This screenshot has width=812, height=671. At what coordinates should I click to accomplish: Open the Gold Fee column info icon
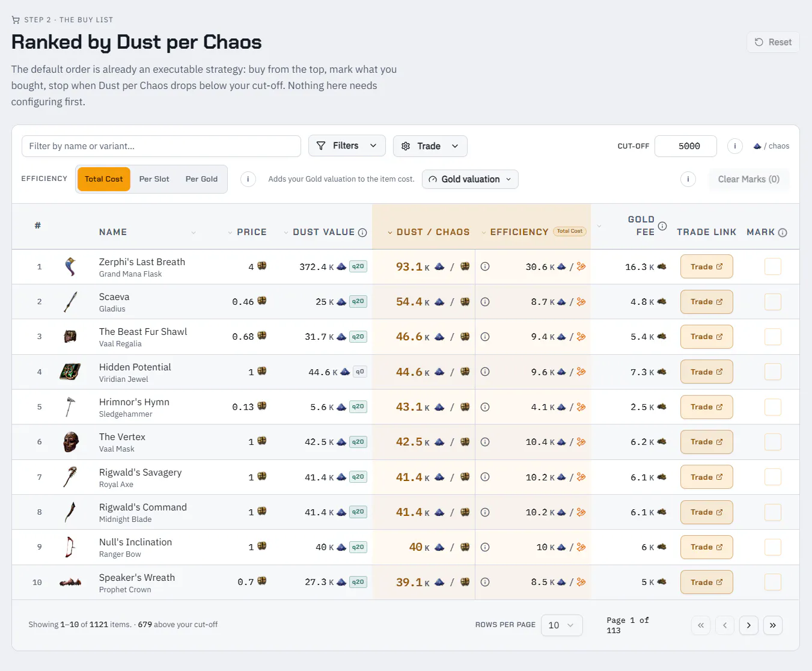click(662, 226)
